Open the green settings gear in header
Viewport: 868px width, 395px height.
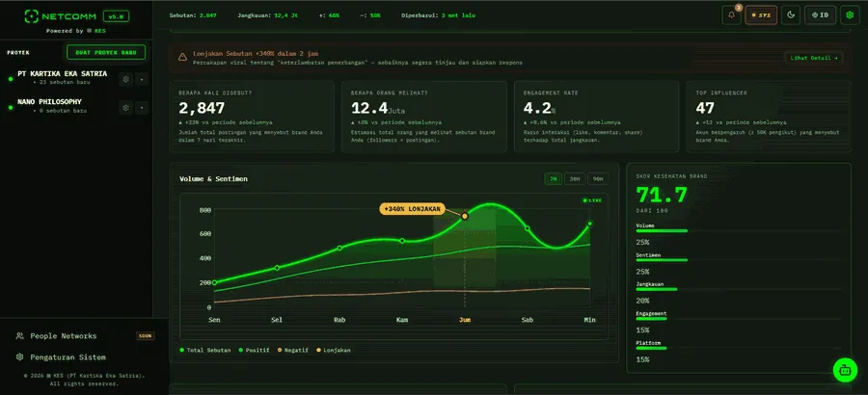click(850, 15)
